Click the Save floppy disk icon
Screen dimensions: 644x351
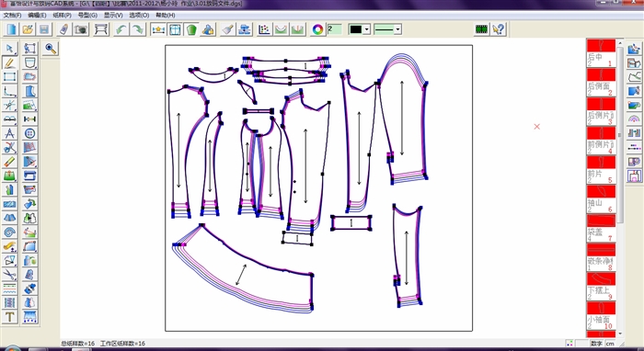tap(44, 29)
